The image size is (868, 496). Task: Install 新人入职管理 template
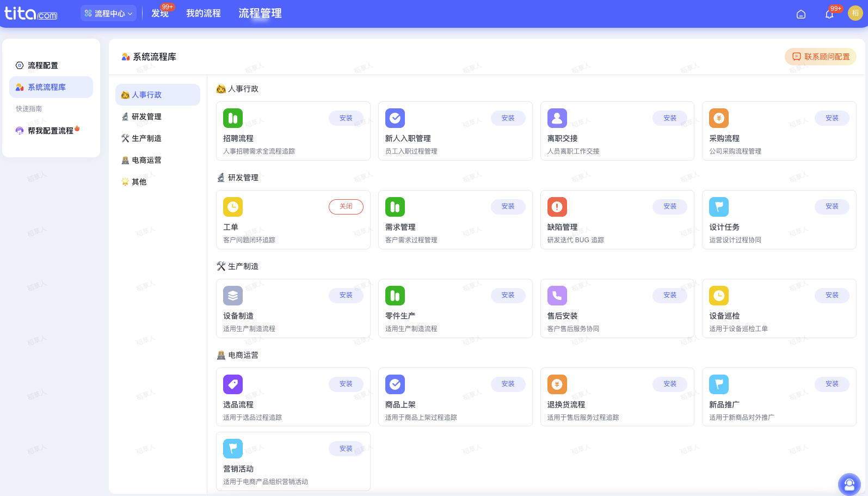[x=508, y=118]
